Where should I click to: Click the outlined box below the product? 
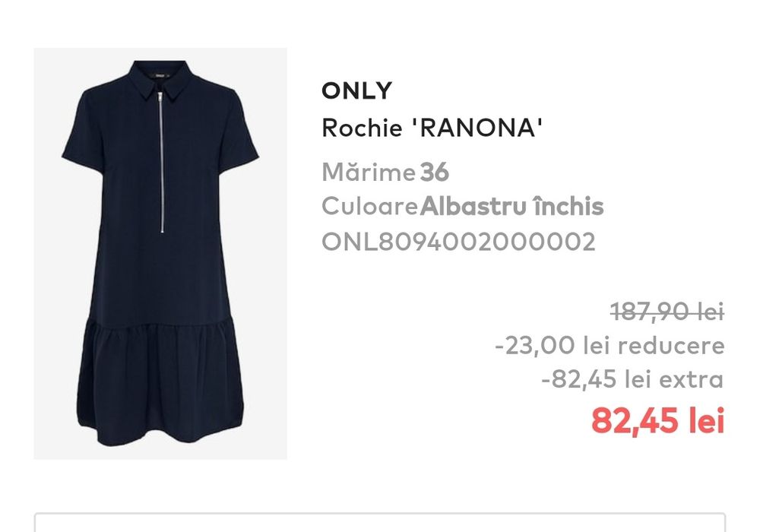point(380,522)
